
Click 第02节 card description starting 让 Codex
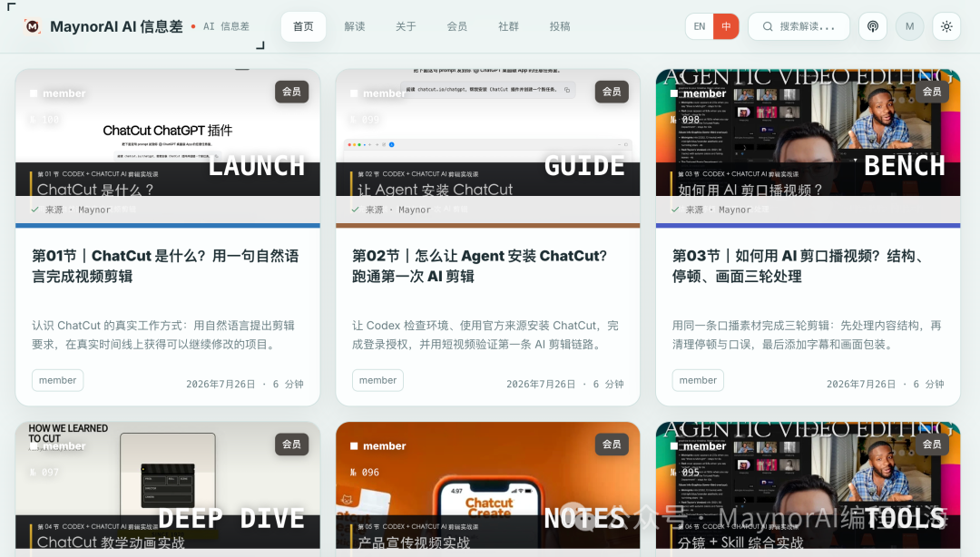click(485, 335)
